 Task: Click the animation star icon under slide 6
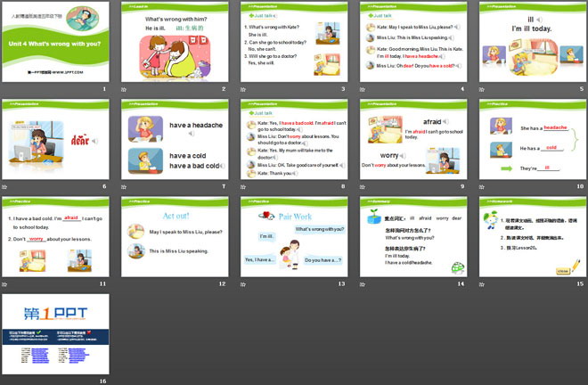pos(4,187)
